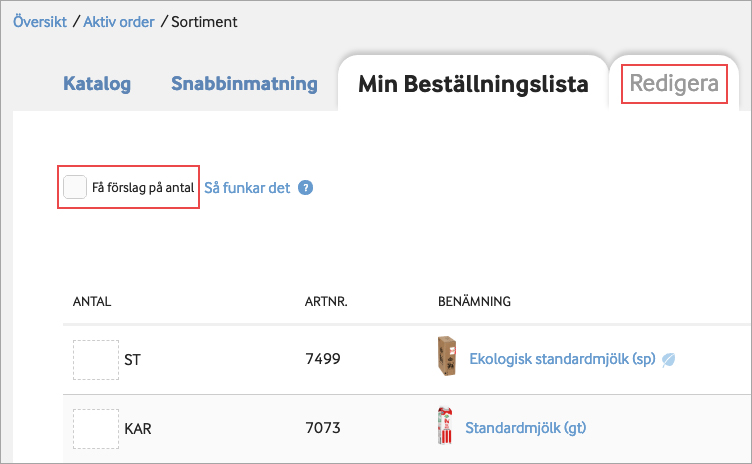752x464 pixels.
Task: Open the Så funkar det link
Action: (x=247, y=188)
